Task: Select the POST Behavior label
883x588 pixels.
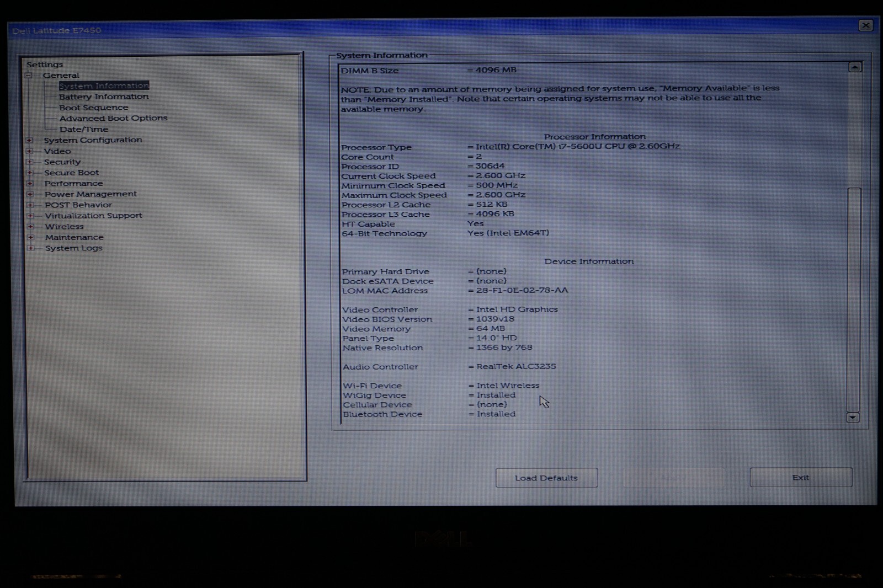Action: (78, 205)
